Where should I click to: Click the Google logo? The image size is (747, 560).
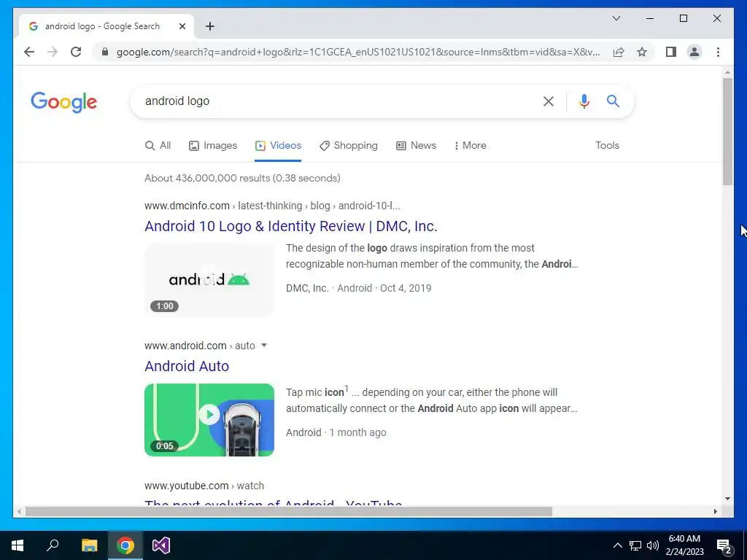(x=64, y=102)
